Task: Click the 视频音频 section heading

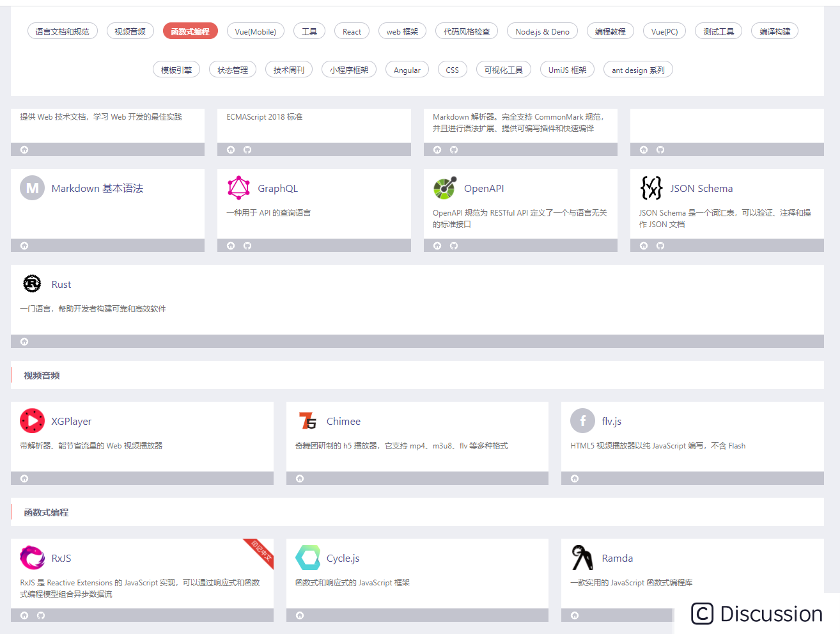Action: (42, 376)
